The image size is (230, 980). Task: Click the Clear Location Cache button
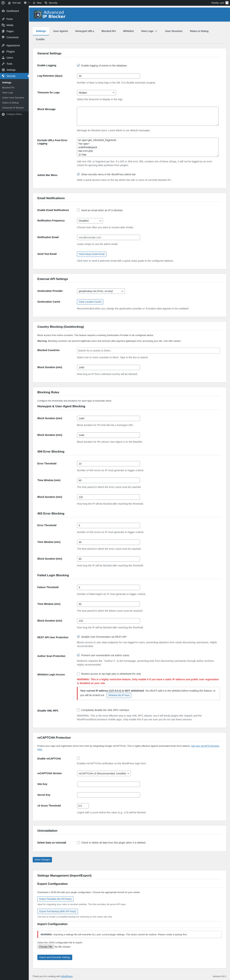click(90, 302)
